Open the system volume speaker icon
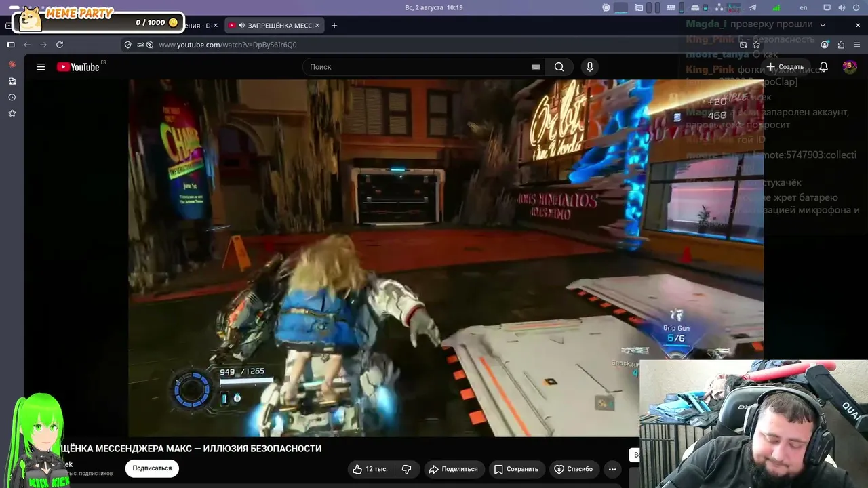Screen dimensions: 868x488 click(842, 7)
